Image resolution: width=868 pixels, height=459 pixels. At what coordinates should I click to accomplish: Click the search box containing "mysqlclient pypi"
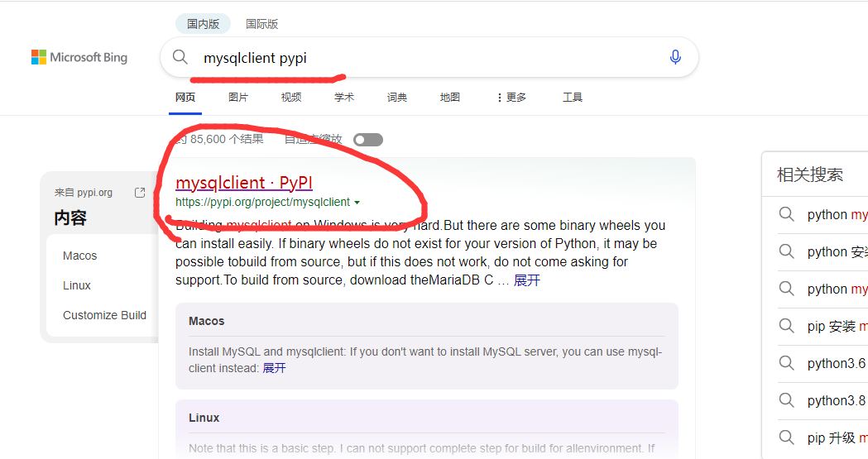pos(429,57)
